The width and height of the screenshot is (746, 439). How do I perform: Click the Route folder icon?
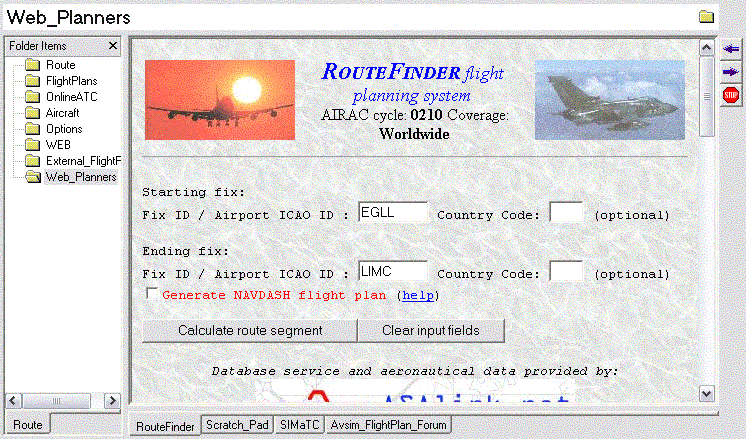pyautogui.click(x=32, y=65)
